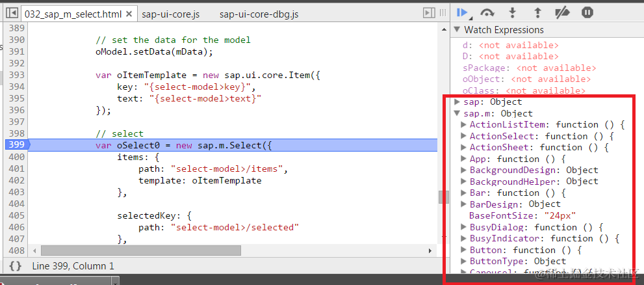
Task: Set breakpoint on line 400
Action: [17, 157]
